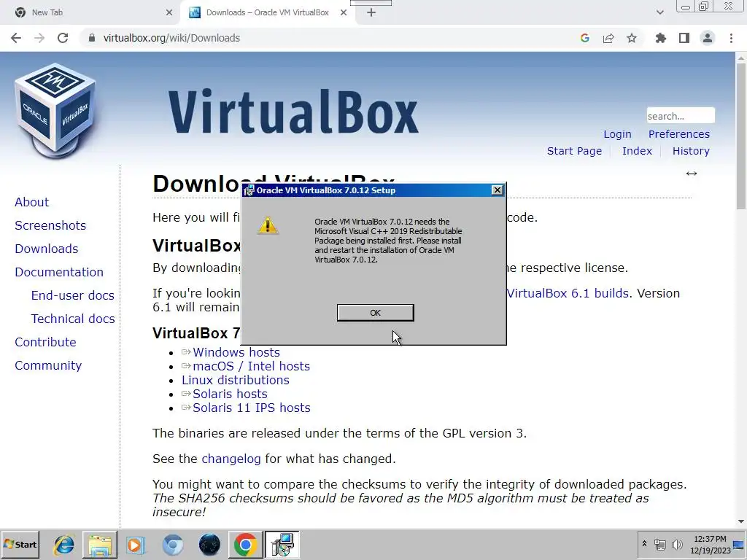Switch to the New Tab tab
The height and width of the screenshot is (560, 747).
(x=90, y=12)
